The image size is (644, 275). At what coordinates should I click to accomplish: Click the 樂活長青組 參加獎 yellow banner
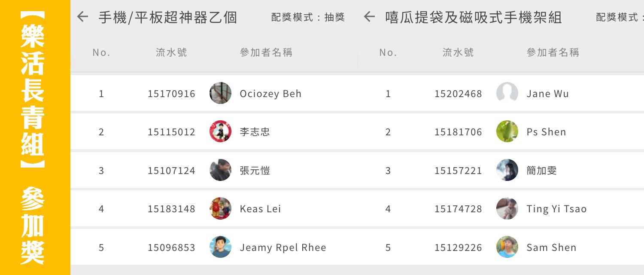pyautogui.click(x=34, y=137)
